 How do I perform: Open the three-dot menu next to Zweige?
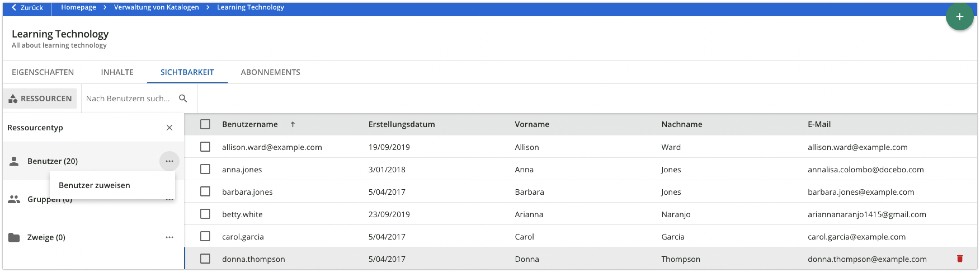click(x=169, y=237)
